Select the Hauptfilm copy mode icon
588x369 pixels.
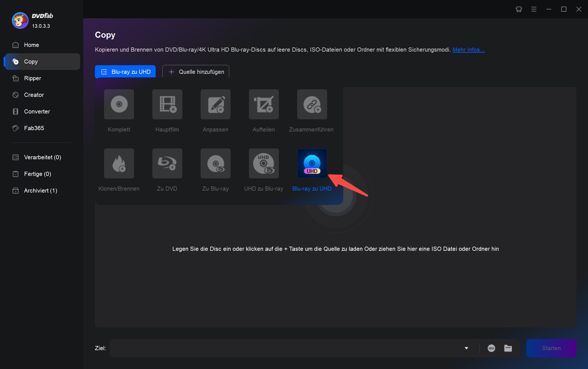pyautogui.click(x=167, y=104)
